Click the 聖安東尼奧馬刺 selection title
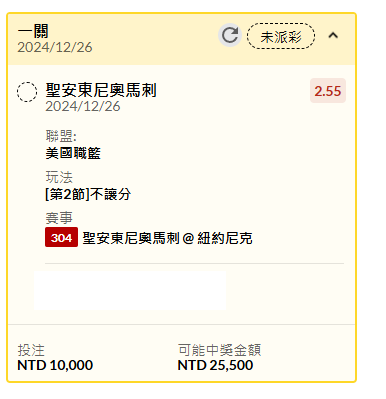This screenshot has height=399, width=386. point(101,90)
